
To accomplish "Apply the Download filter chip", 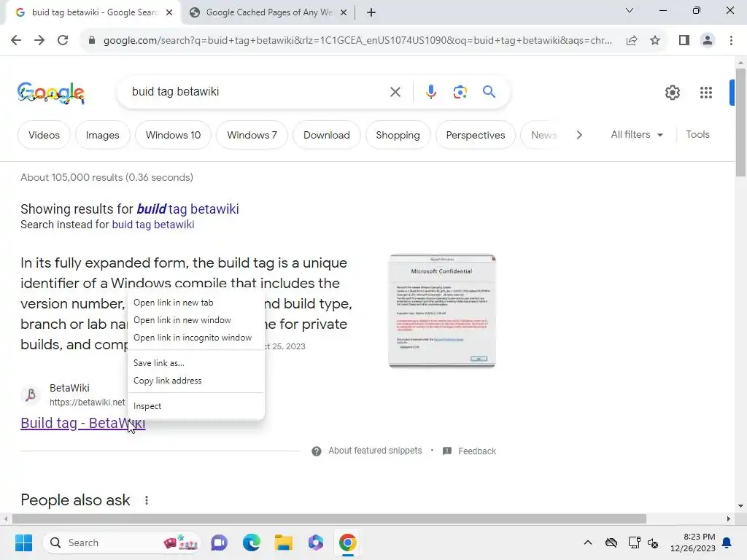I will click(x=326, y=135).
